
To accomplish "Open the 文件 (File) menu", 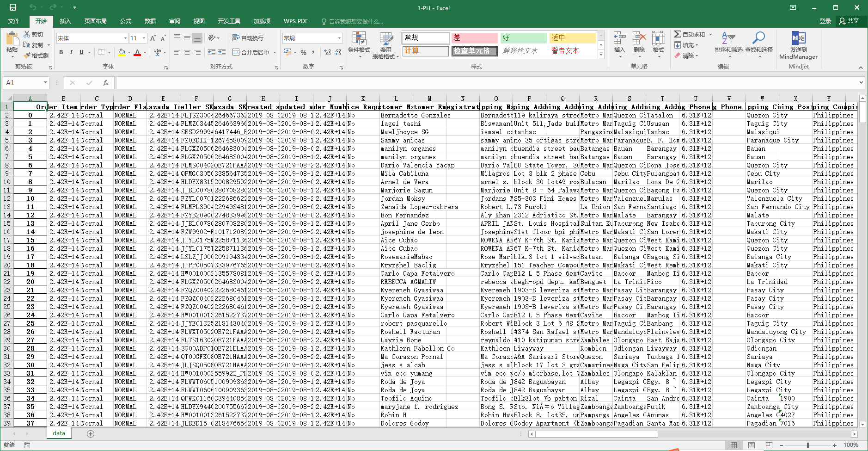I will (14, 21).
